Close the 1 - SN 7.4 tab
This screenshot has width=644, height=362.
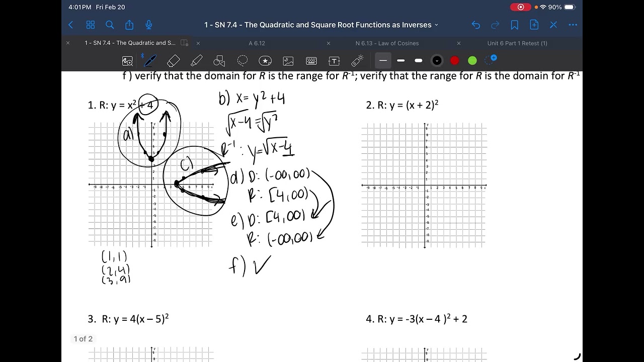click(x=68, y=43)
